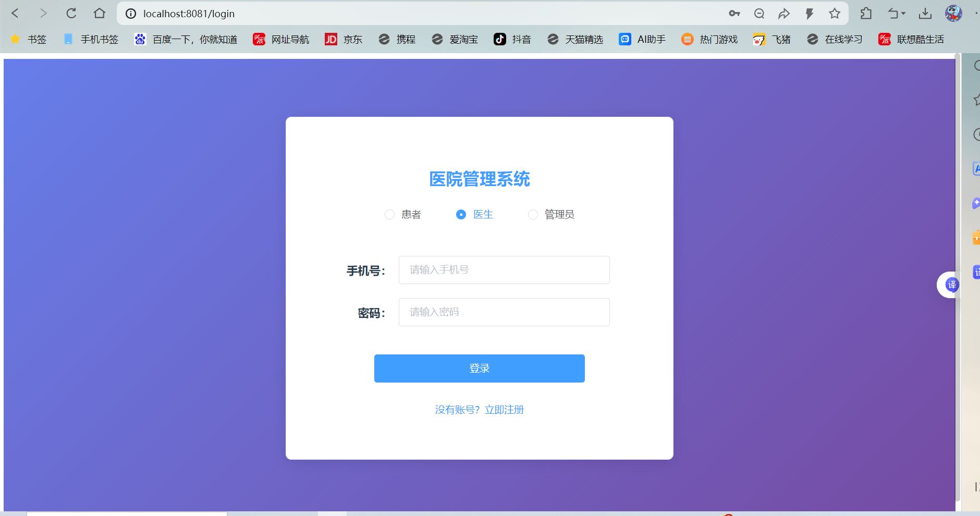This screenshot has height=516, width=980.
Task: Expand the undo history dropdown arrow
Action: tap(903, 14)
